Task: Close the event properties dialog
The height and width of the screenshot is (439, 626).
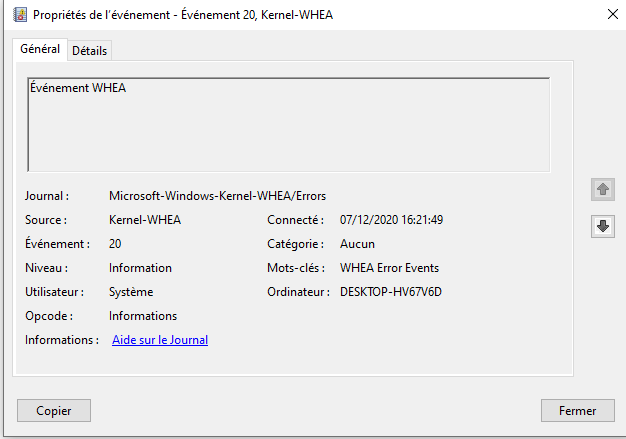Action: tap(612, 14)
